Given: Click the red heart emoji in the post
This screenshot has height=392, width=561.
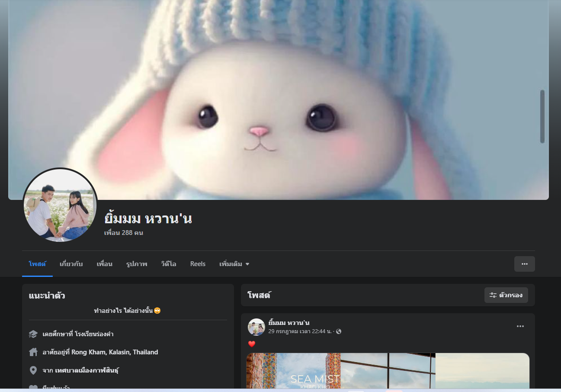Looking at the screenshot, I should (252, 344).
